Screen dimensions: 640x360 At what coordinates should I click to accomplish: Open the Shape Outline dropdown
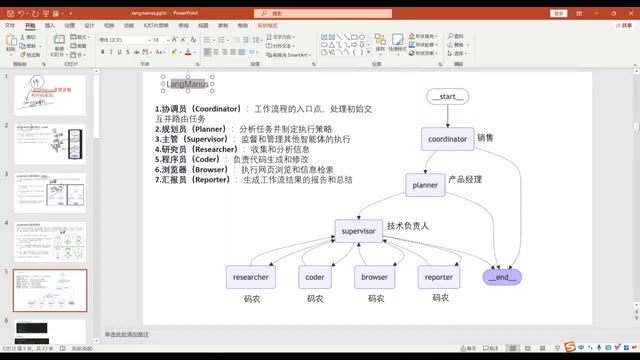423,44
